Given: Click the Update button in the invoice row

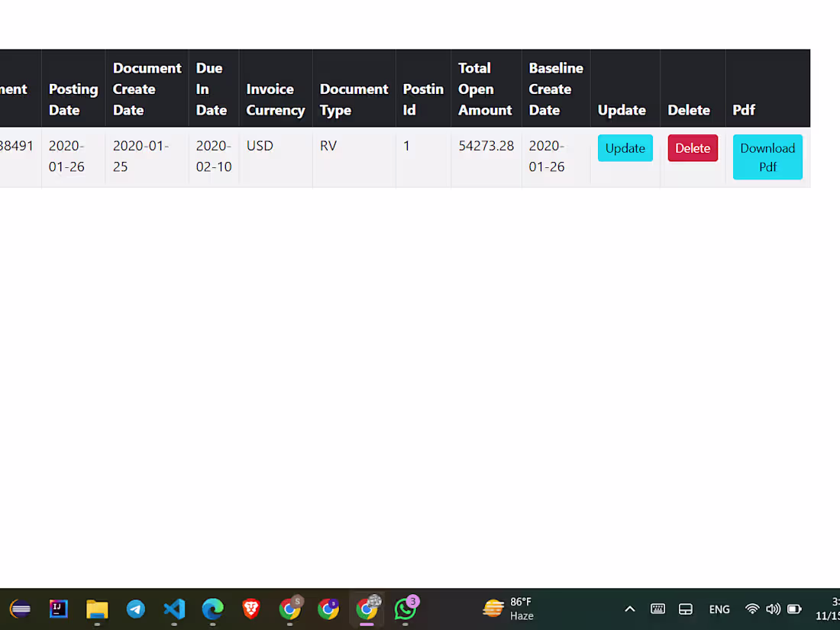Looking at the screenshot, I should (x=625, y=148).
